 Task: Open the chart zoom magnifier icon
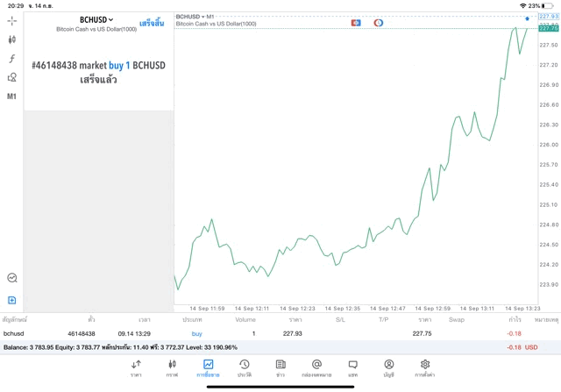(x=12, y=278)
